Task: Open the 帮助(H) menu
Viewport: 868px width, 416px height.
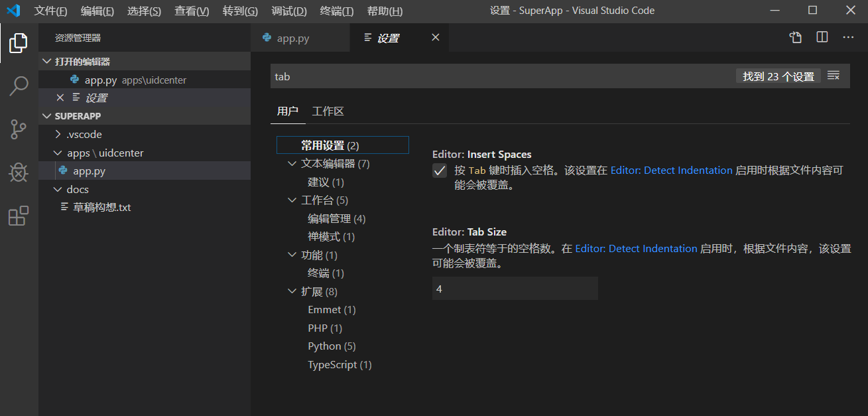Action: (x=385, y=11)
